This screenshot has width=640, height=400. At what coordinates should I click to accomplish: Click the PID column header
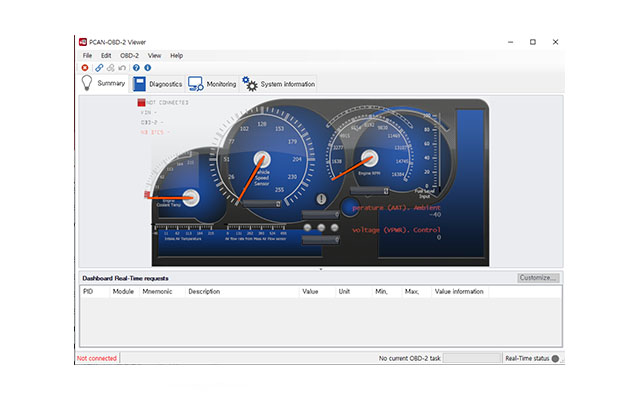pos(94,291)
